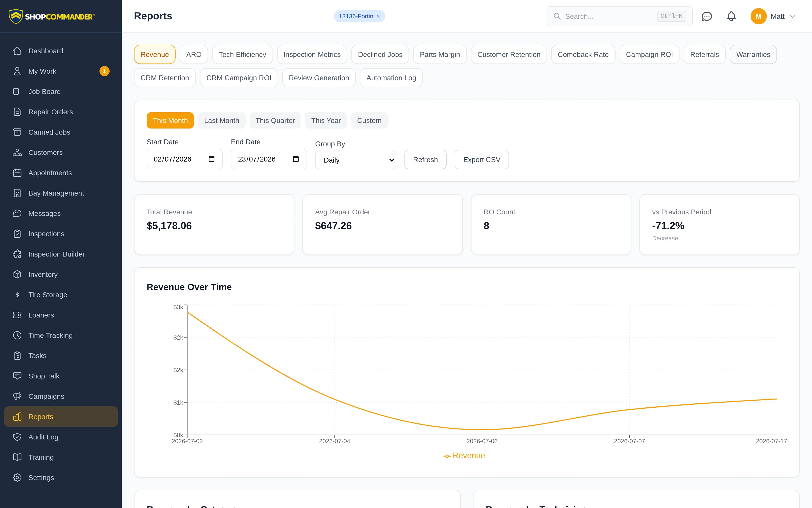Select the Tasks checklist icon
The image size is (812, 508).
click(x=17, y=356)
